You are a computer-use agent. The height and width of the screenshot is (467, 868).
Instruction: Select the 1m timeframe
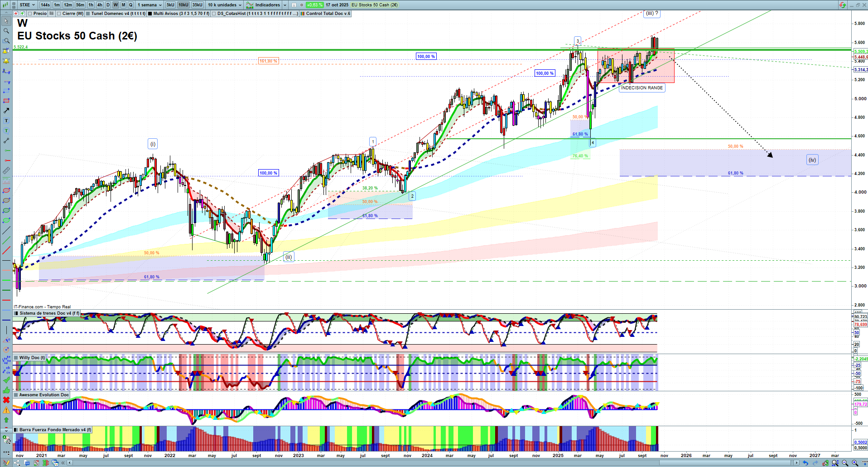coord(57,5)
